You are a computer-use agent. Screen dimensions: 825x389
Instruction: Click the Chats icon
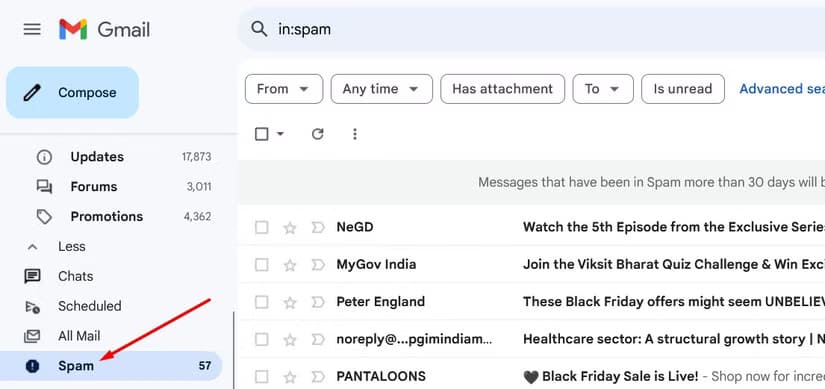[x=32, y=276]
